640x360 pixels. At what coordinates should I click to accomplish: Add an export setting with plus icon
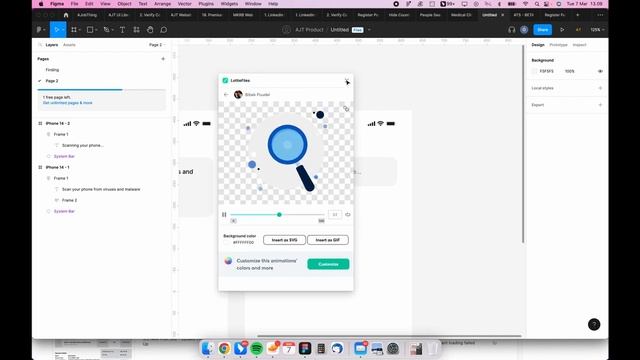[600, 105]
